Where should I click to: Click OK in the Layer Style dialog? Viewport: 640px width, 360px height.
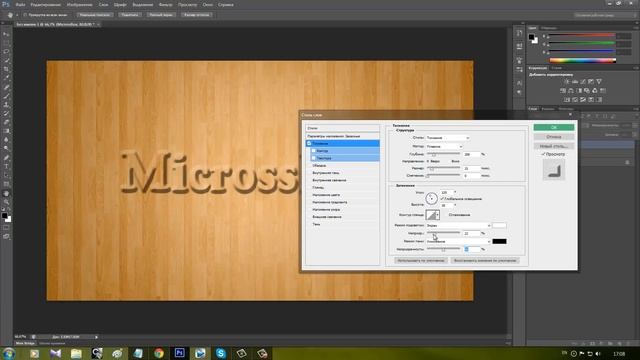coord(553,127)
